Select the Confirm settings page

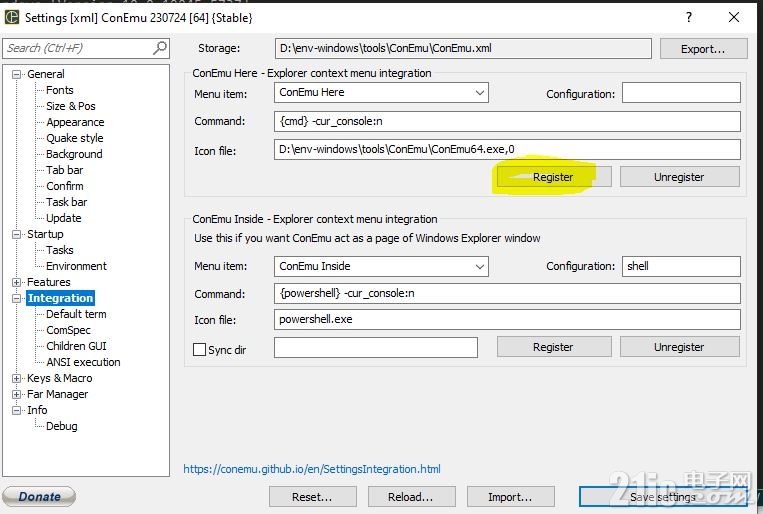(65, 186)
